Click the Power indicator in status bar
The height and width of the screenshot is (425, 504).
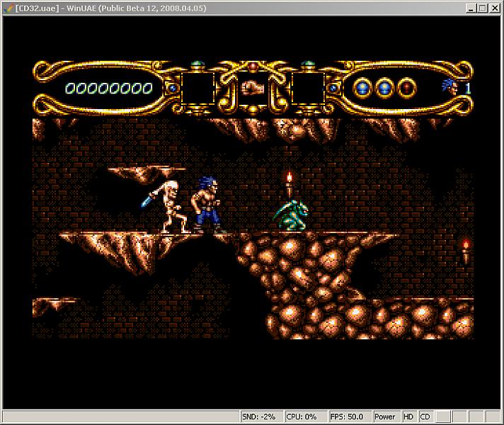coord(385,417)
